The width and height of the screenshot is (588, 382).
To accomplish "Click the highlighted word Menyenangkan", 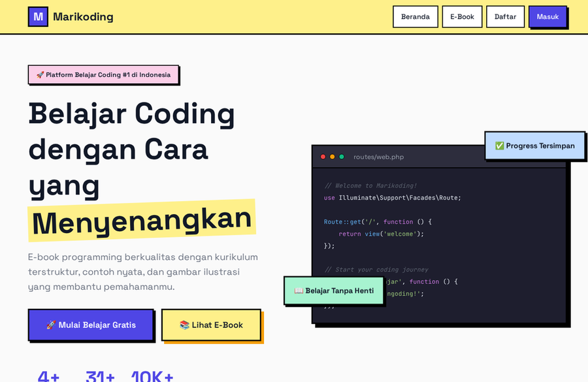I will (x=142, y=220).
